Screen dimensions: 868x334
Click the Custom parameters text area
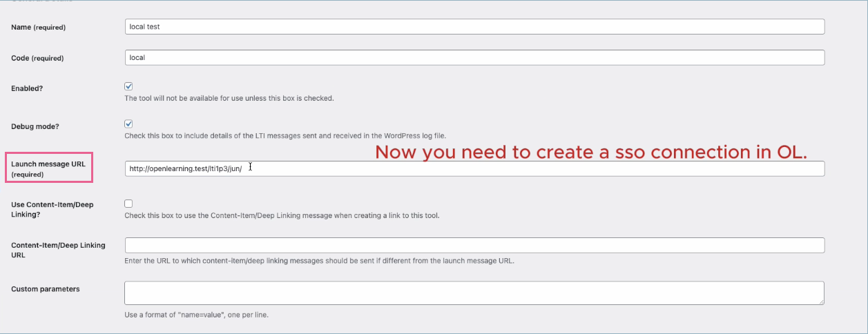click(474, 293)
